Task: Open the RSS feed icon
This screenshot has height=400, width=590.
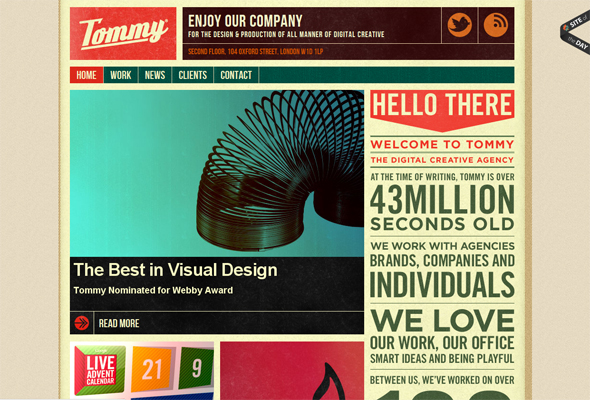Action: [496, 25]
